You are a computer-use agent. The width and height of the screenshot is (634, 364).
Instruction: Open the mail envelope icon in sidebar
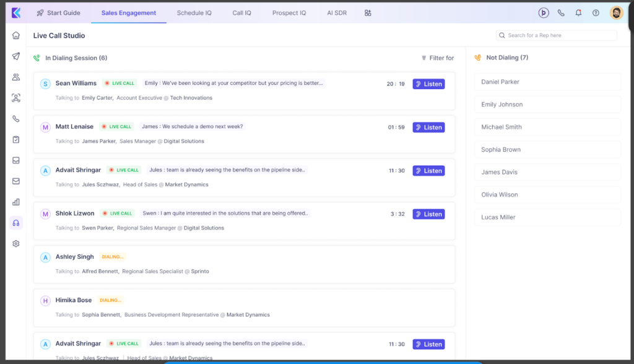click(x=16, y=181)
